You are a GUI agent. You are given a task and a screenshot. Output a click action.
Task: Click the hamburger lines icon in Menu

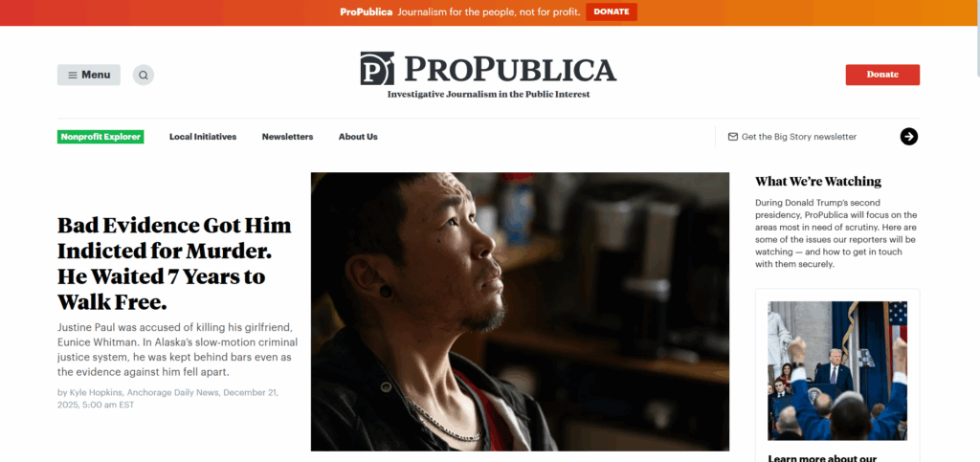(x=73, y=75)
